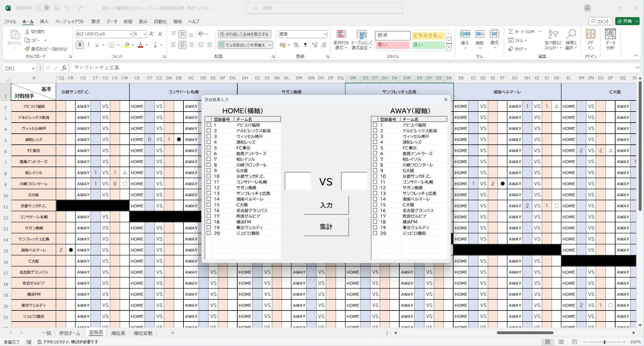Increase font size with the larger A icon
Screen dimensions: 644x346
coord(151,34)
